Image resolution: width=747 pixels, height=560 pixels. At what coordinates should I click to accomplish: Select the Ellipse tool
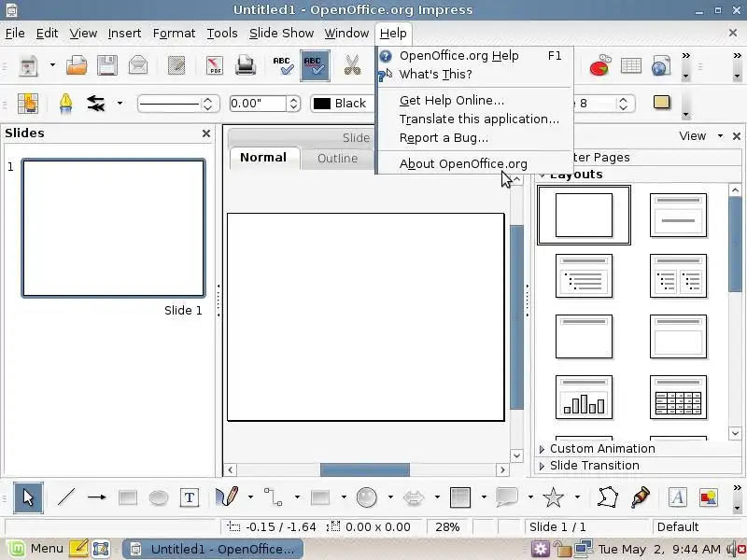tap(158, 497)
